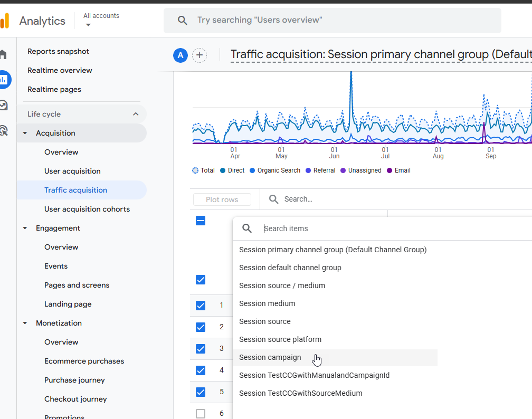The height and width of the screenshot is (419, 532).
Task: Click the Plot rows button
Action: [222, 199]
